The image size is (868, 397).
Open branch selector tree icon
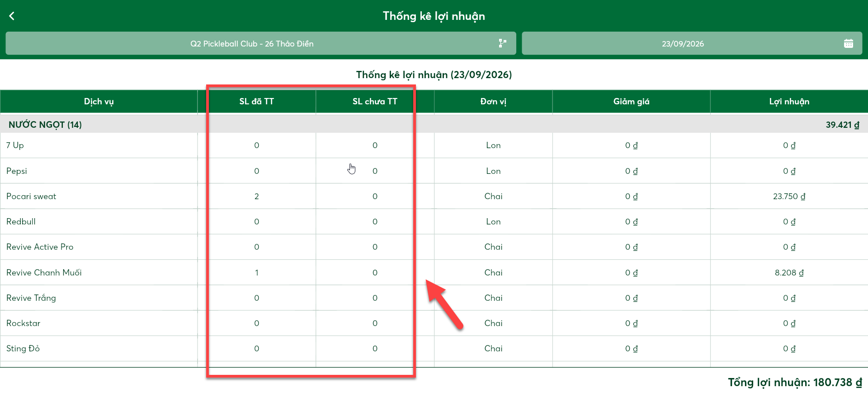point(502,43)
